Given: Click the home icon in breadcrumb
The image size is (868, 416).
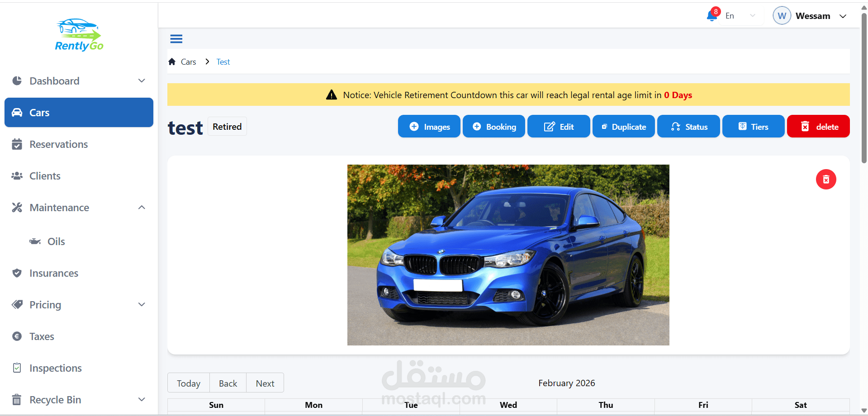Looking at the screenshot, I should 172,62.
